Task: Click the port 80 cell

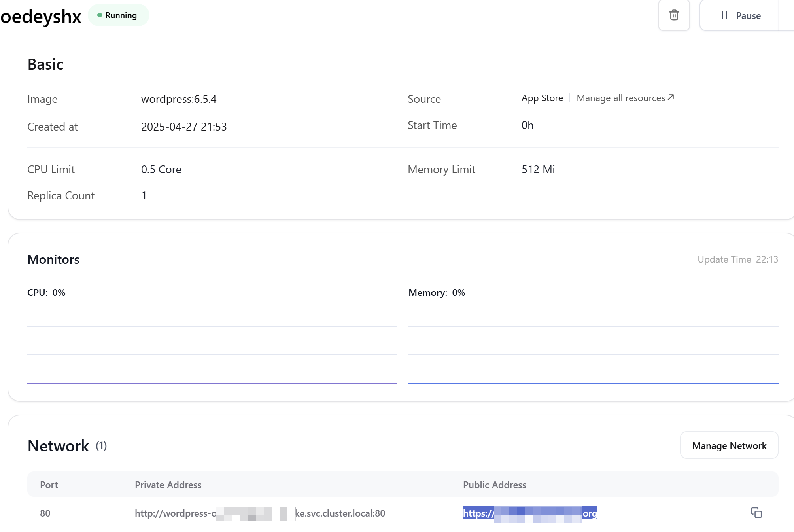Action: pos(45,513)
